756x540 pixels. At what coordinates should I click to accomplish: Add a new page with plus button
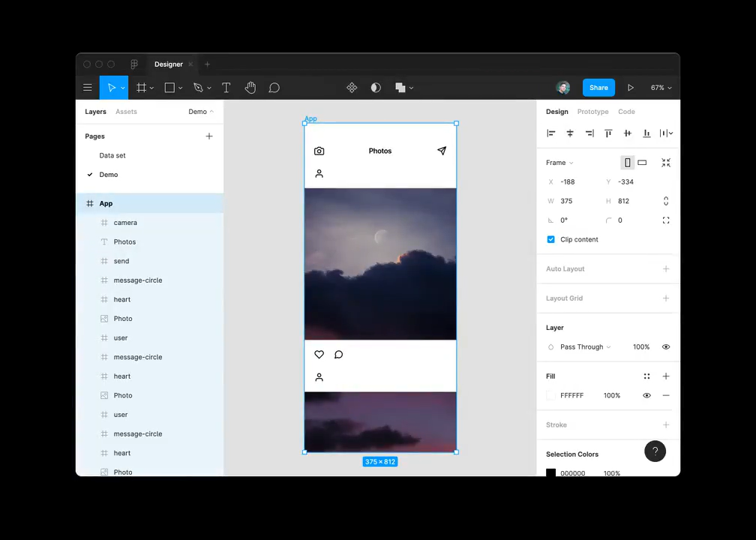(209, 136)
